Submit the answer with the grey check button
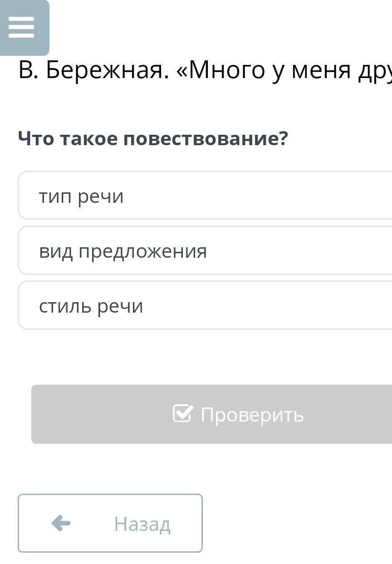Screen dimensions: 392x564 pos(211,414)
